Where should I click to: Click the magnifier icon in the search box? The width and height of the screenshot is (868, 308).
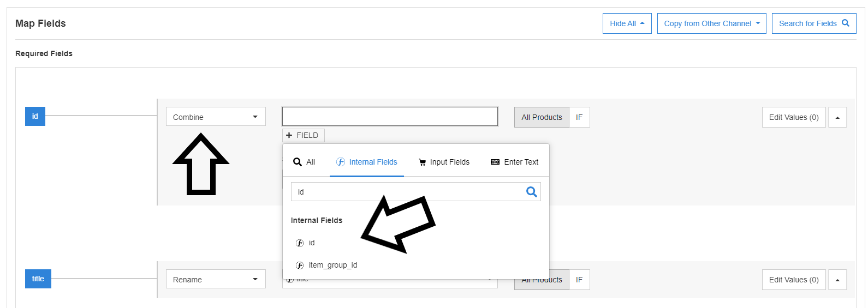531,192
